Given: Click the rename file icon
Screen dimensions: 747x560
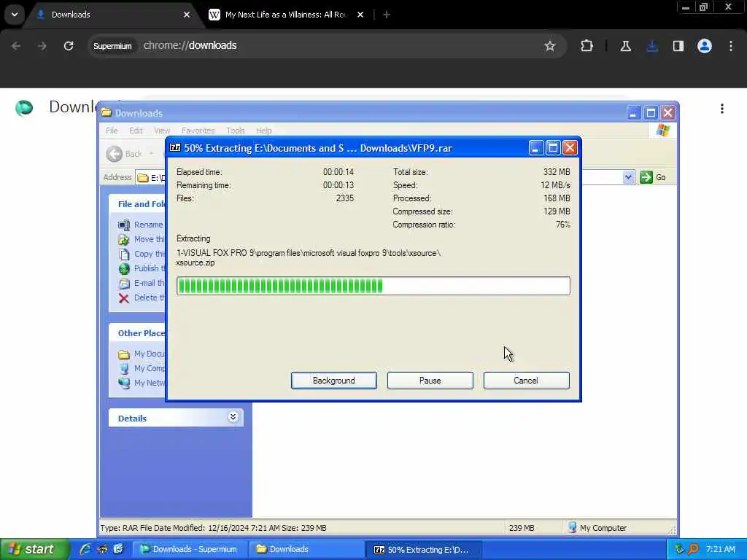Looking at the screenshot, I should (x=124, y=225).
